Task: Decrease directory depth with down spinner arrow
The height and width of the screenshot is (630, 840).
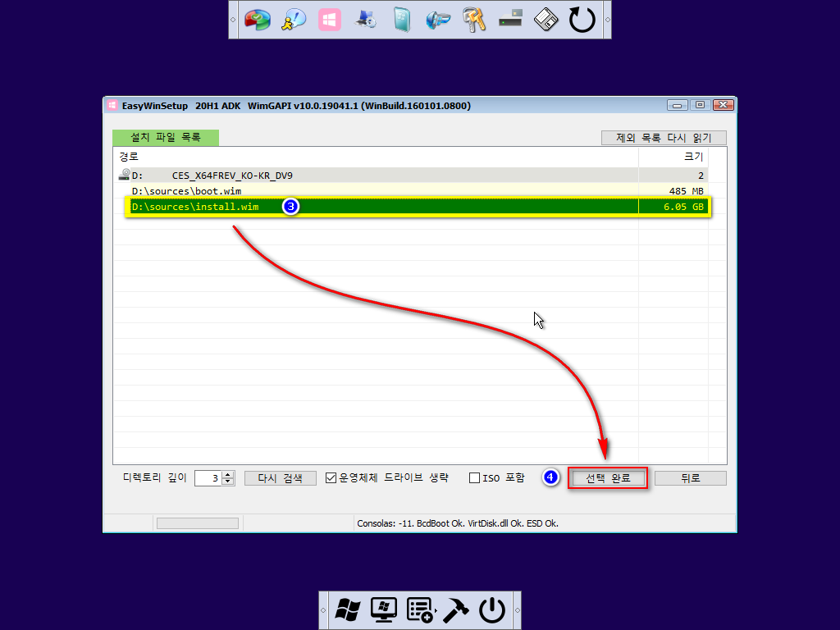Action: pyautogui.click(x=228, y=482)
